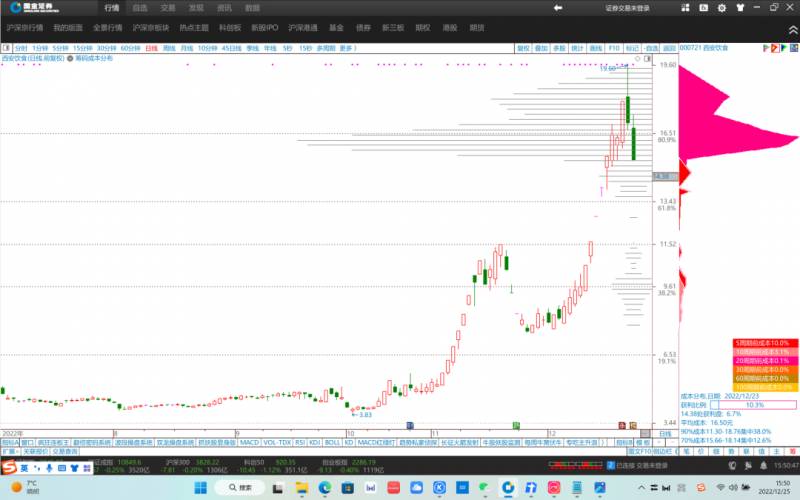Image resolution: width=800 pixels, height=500 pixels.
Task: Open F10 company info button
Action: point(614,48)
